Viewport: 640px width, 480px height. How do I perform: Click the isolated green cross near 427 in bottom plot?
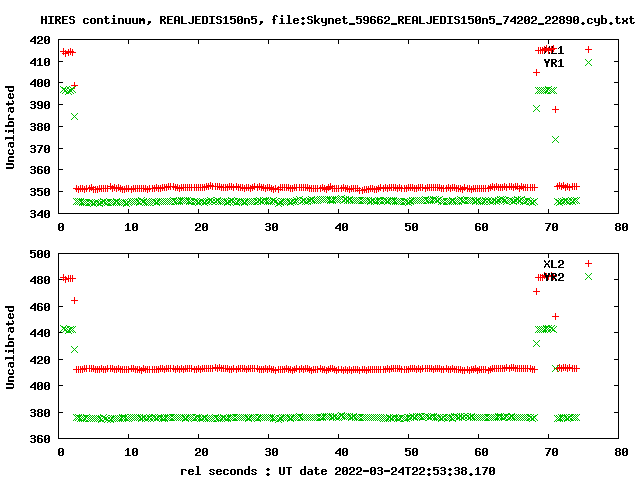click(x=74, y=349)
